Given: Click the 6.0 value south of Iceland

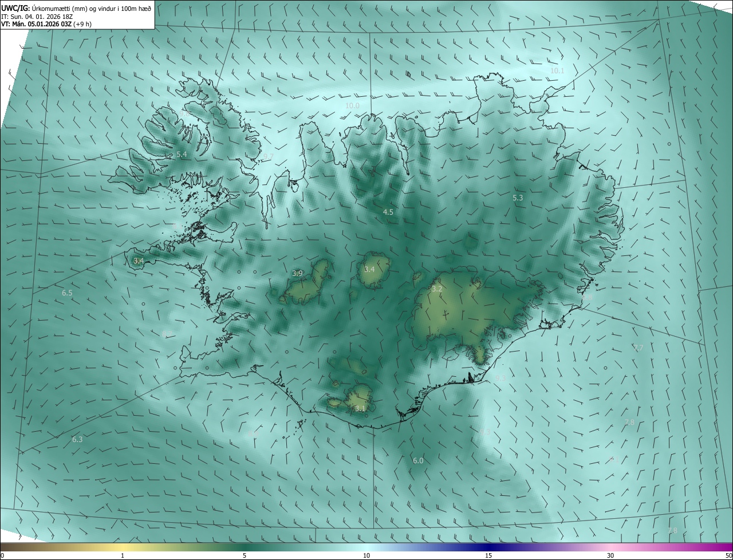Looking at the screenshot, I should tap(418, 461).
